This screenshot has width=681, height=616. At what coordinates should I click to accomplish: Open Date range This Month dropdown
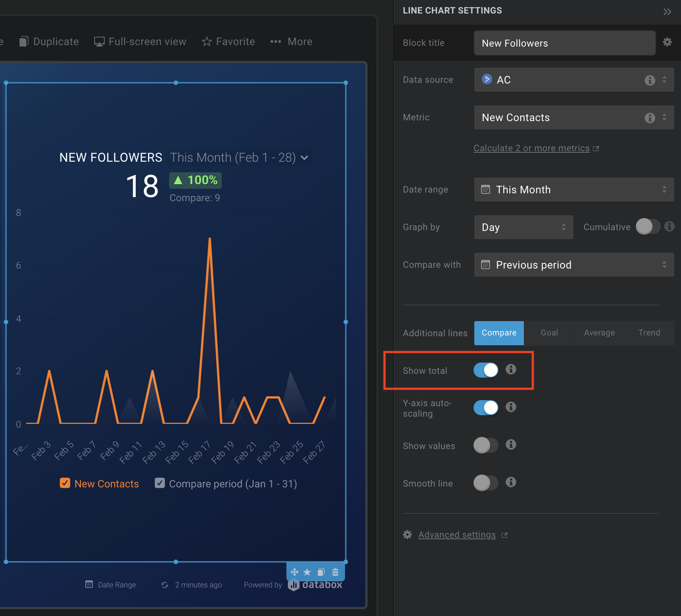[x=574, y=190]
